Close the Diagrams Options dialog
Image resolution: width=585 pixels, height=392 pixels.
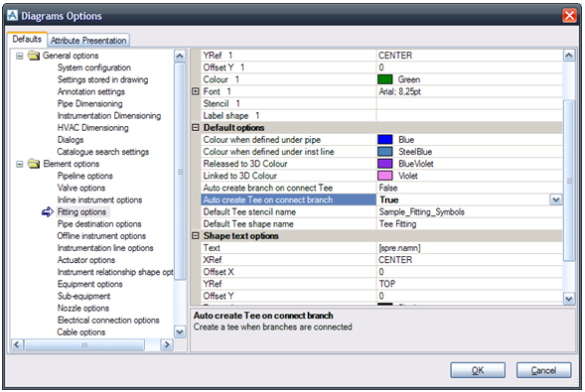569,16
